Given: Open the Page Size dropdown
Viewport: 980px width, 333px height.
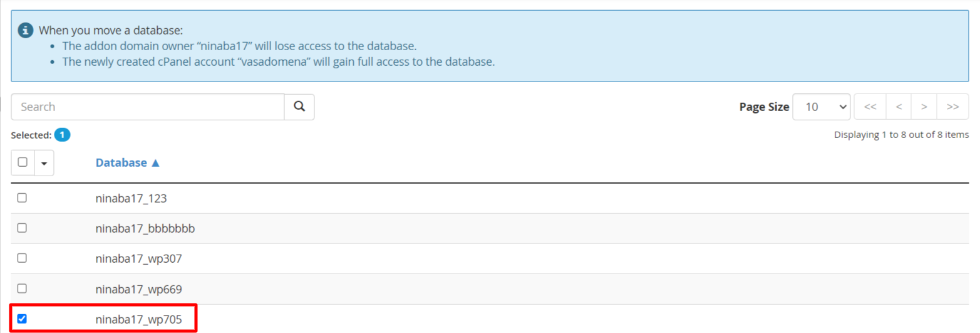Looking at the screenshot, I should (821, 107).
